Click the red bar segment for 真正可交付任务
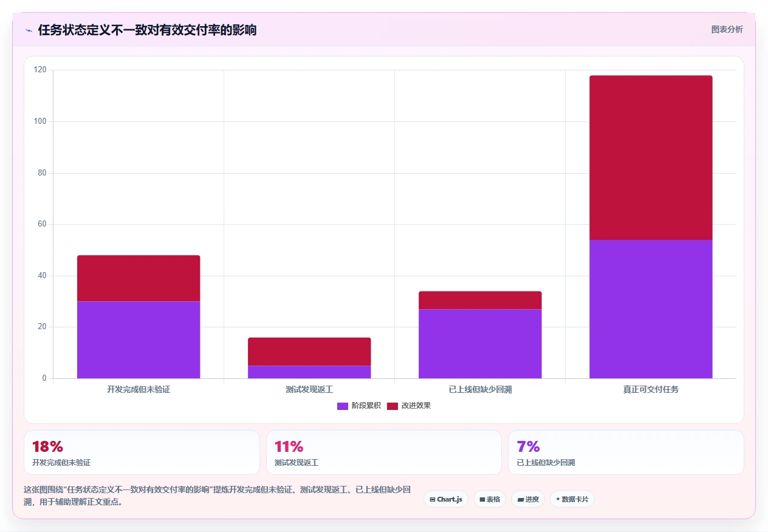The width and height of the screenshot is (768, 532). 651,157
